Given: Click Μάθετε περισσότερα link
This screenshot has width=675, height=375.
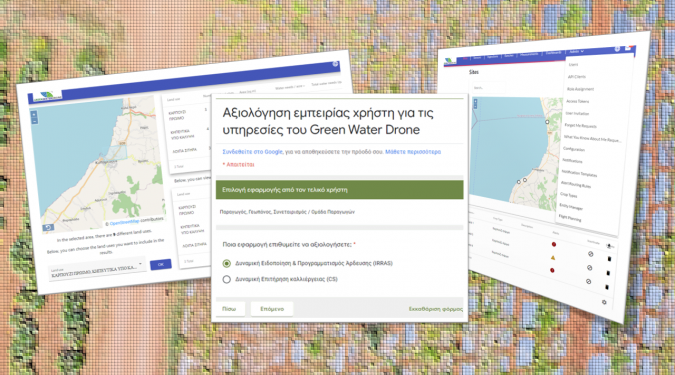Looking at the screenshot, I should coord(413,152).
